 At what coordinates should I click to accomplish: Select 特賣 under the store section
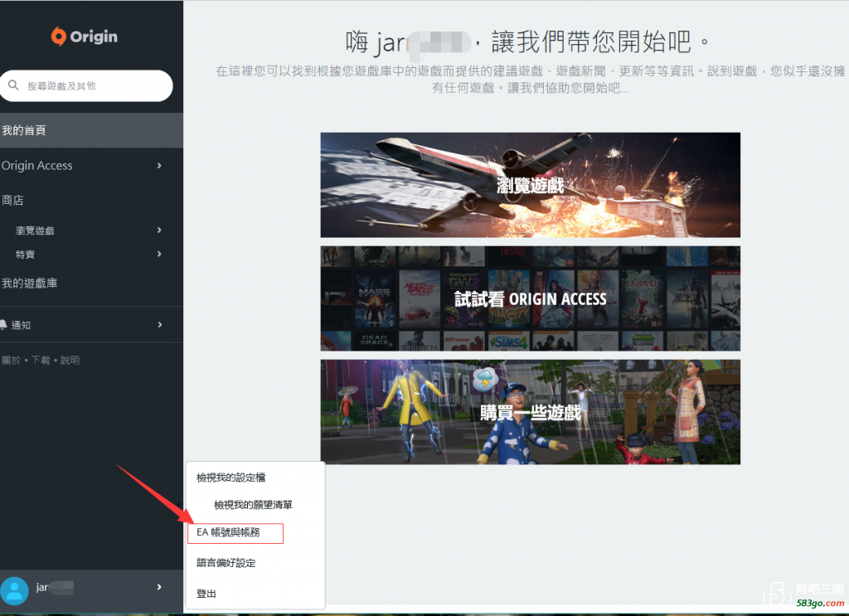click(x=26, y=255)
